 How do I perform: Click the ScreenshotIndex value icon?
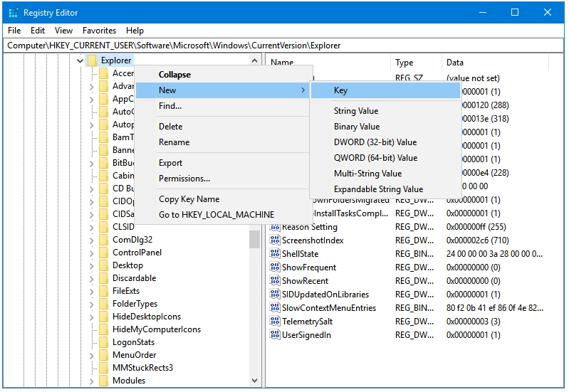click(x=275, y=240)
